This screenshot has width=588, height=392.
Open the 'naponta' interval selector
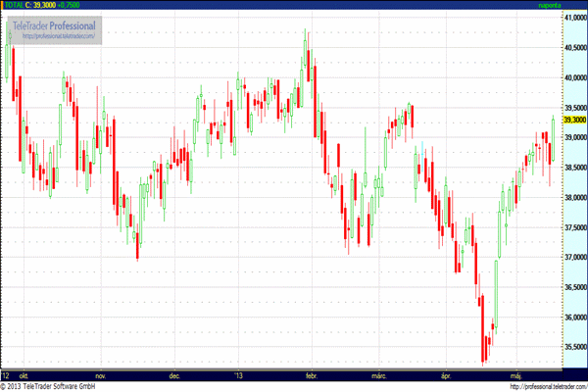552,5
